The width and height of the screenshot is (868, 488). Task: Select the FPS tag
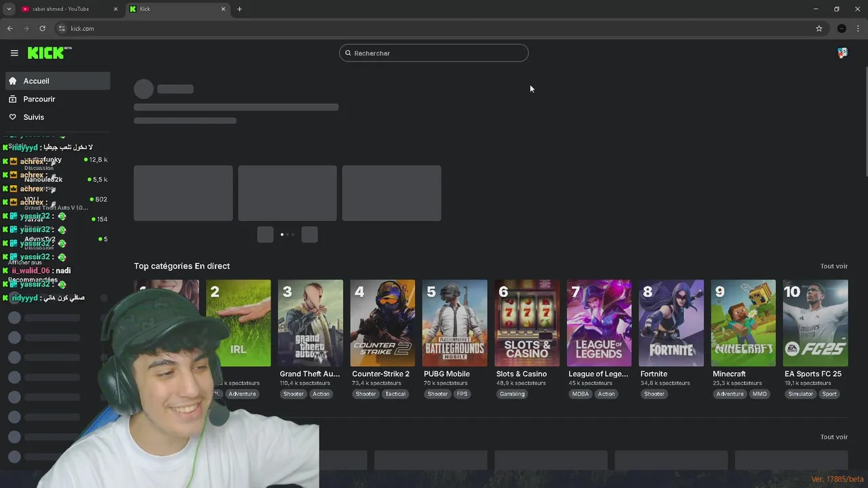coord(462,394)
